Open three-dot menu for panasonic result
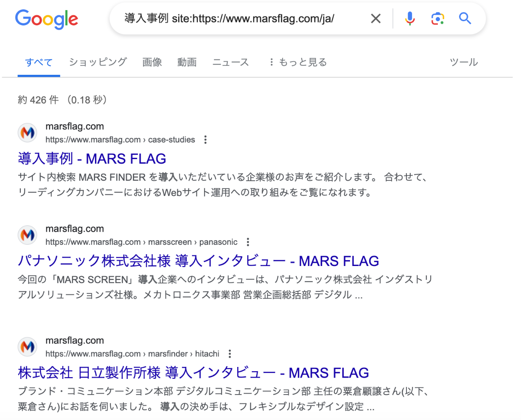 [x=248, y=242]
